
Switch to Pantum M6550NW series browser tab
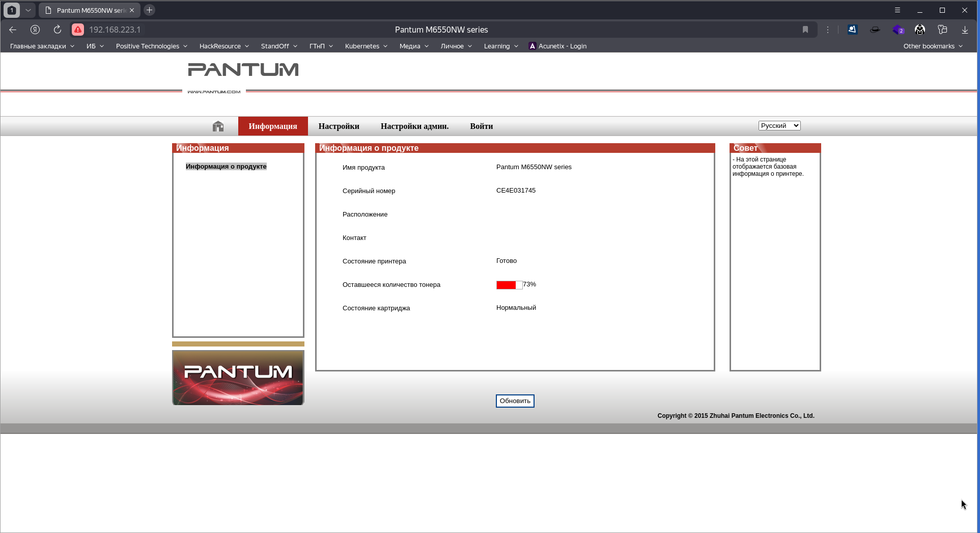[x=90, y=10]
